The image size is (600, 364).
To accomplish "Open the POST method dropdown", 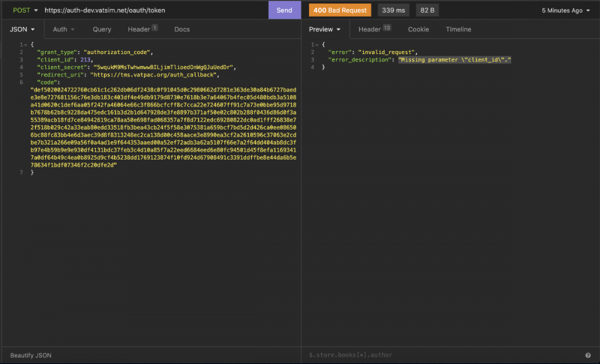I will click(25, 10).
